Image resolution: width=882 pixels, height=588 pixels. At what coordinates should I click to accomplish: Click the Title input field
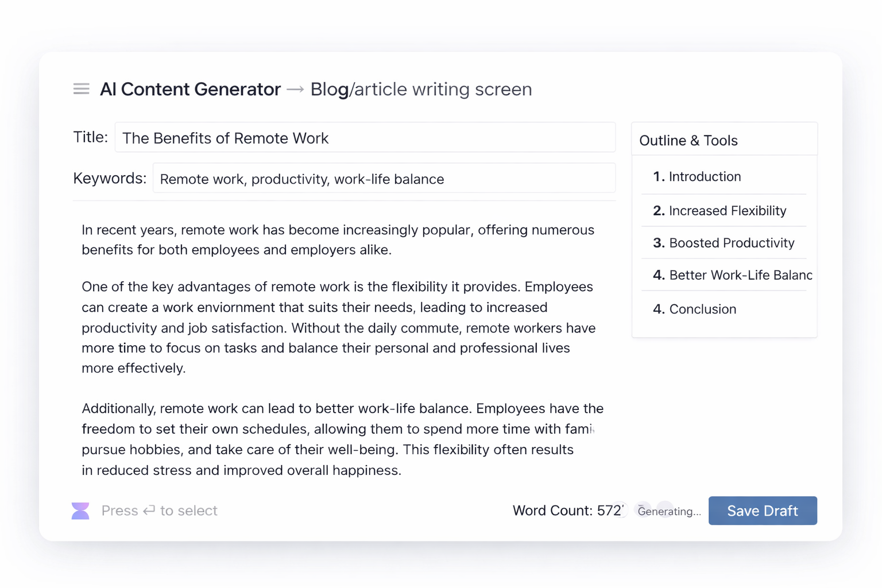pyautogui.click(x=366, y=138)
